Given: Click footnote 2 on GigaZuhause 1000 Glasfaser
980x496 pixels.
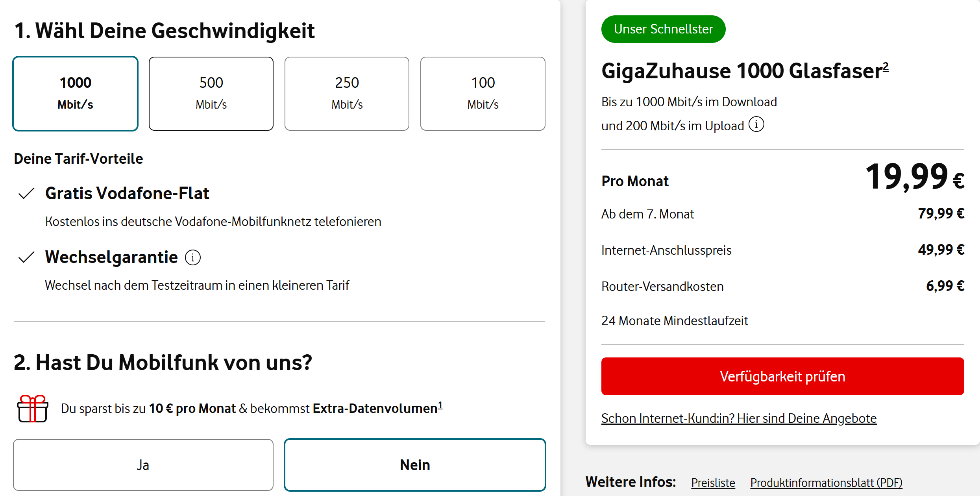Looking at the screenshot, I should (886, 66).
